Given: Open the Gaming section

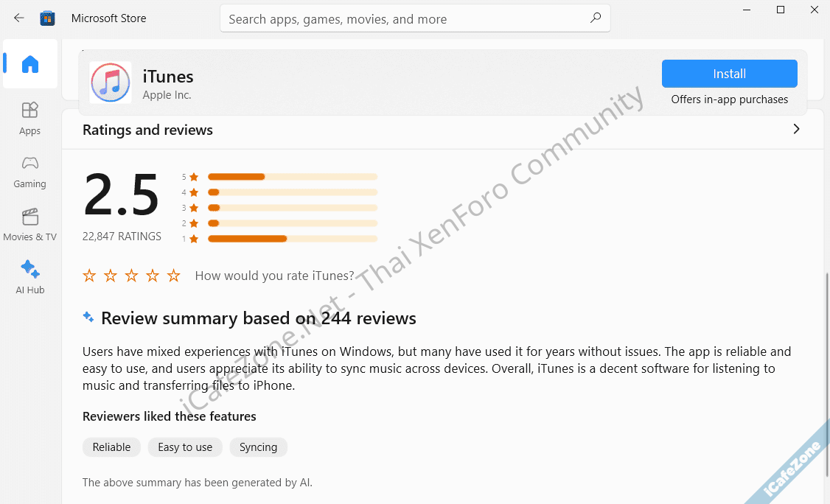Looking at the screenshot, I should 30,171.
